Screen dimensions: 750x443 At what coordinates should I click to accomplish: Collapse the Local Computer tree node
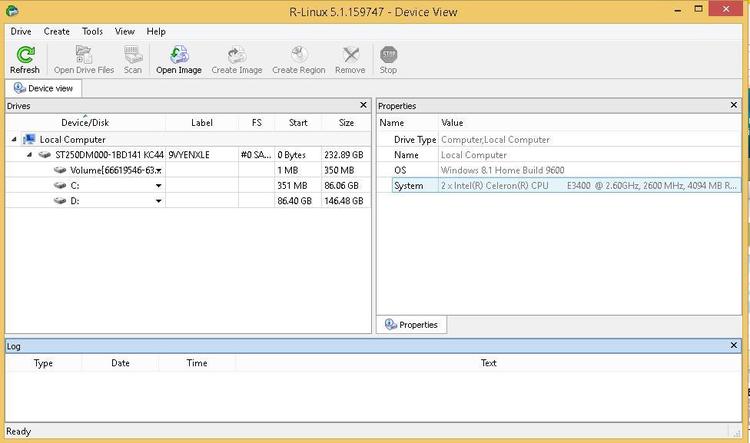14,140
